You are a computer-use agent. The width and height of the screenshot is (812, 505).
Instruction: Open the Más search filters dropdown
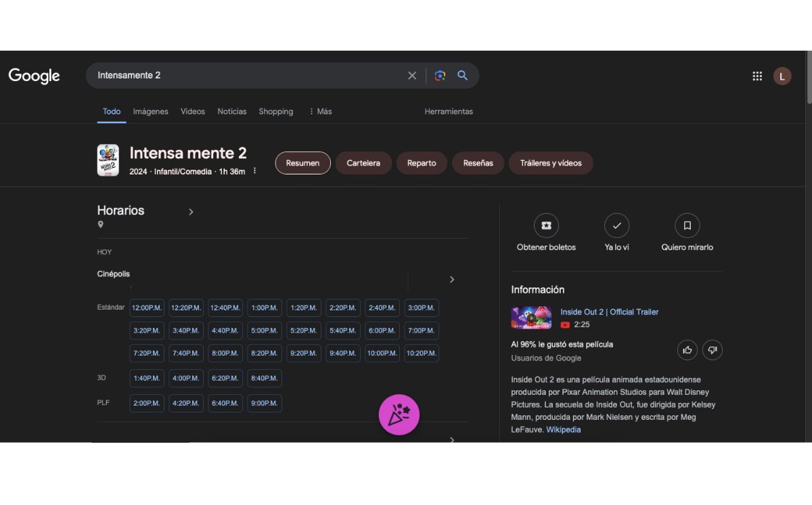pos(320,112)
